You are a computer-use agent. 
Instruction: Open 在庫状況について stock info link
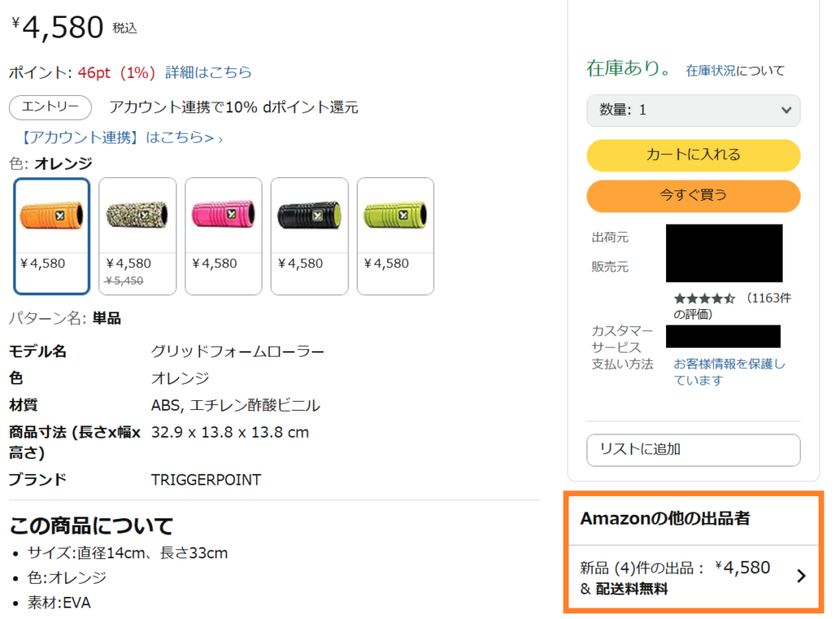pyautogui.click(x=735, y=71)
